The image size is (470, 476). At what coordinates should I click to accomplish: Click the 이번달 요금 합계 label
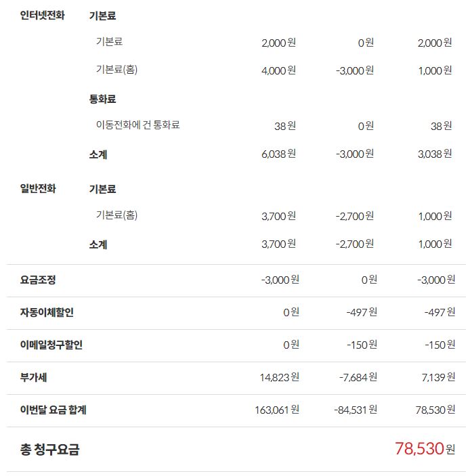tap(54, 410)
